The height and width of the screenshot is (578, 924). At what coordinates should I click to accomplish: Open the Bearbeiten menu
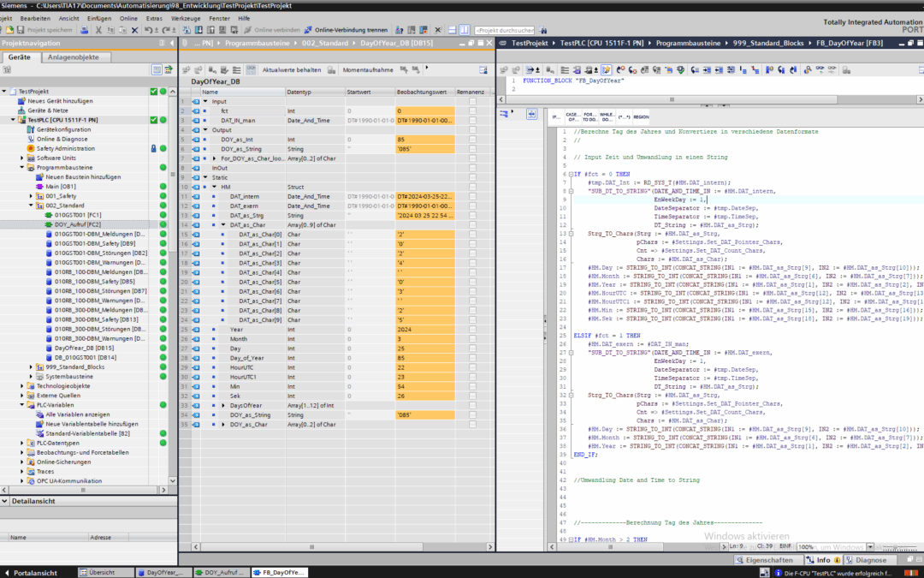click(35, 18)
